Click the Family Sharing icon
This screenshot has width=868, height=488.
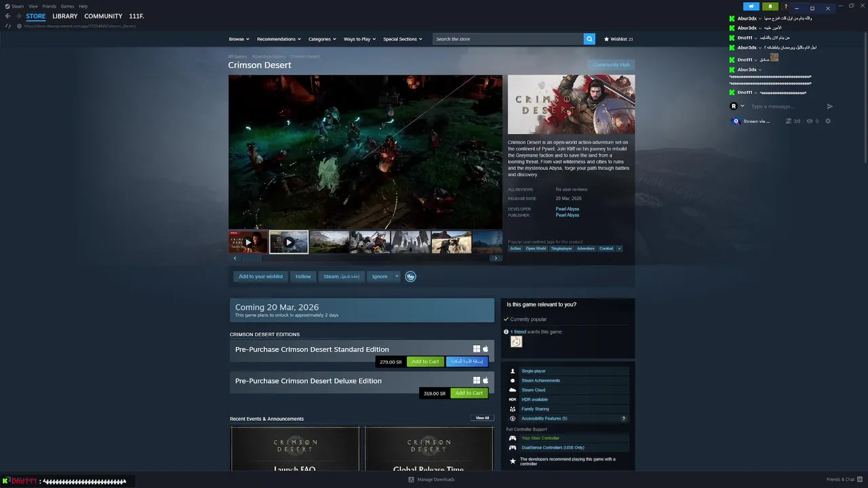tap(513, 409)
